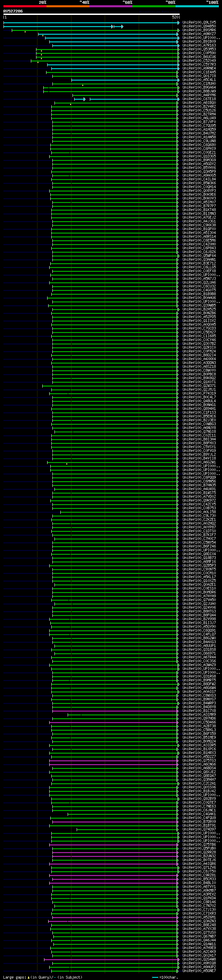Open hit UniRef100_A9NYZ7
The width and height of the screenshot is (222, 980).
199,34
